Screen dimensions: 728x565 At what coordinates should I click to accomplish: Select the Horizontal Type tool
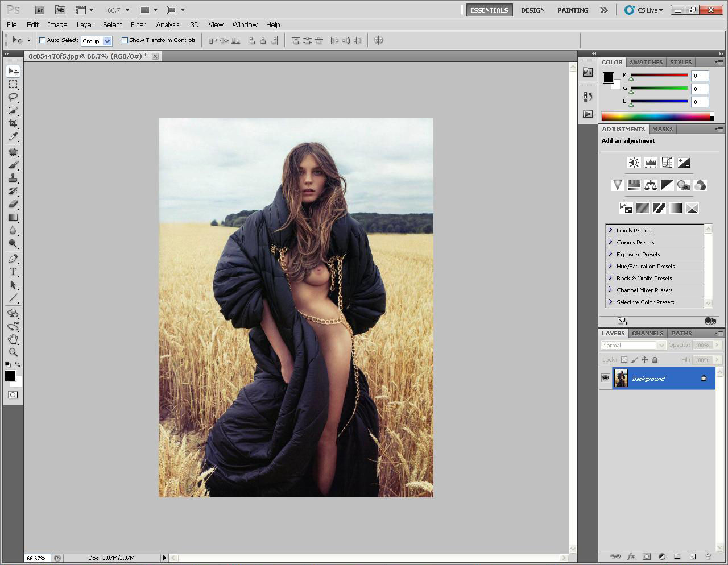13,272
